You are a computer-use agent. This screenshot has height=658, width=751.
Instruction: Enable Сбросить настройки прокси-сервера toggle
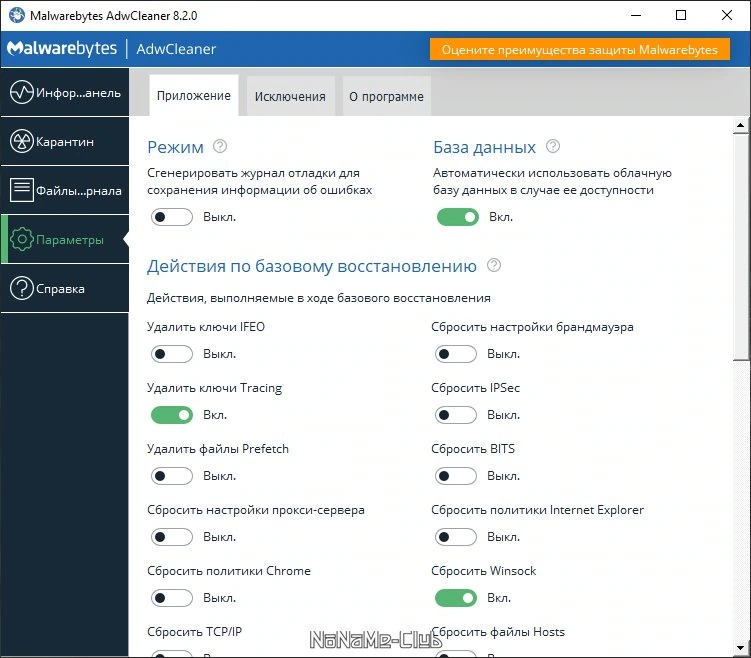[171, 537]
